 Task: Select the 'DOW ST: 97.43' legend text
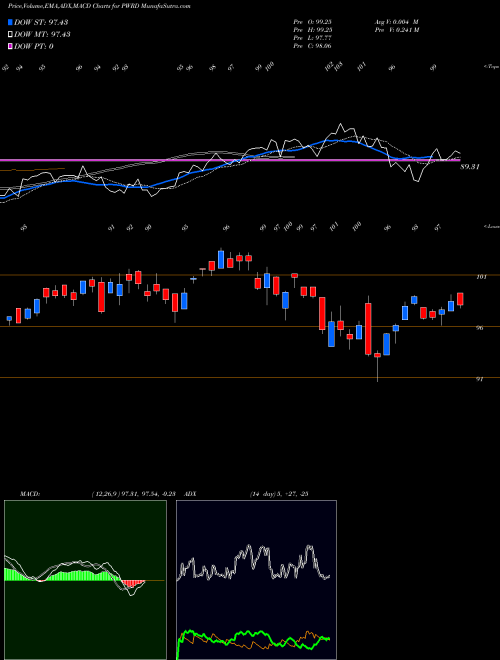point(41,23)
